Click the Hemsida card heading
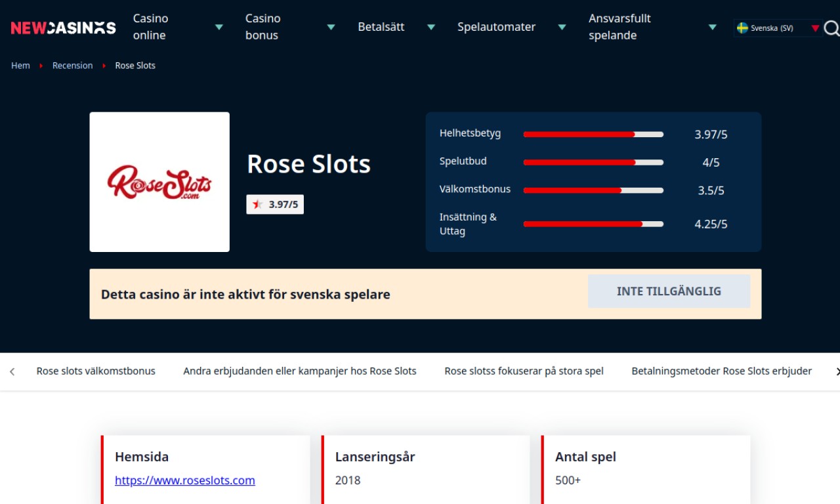The width and height of the screenshot is (840, 504). tap(142, 457)
